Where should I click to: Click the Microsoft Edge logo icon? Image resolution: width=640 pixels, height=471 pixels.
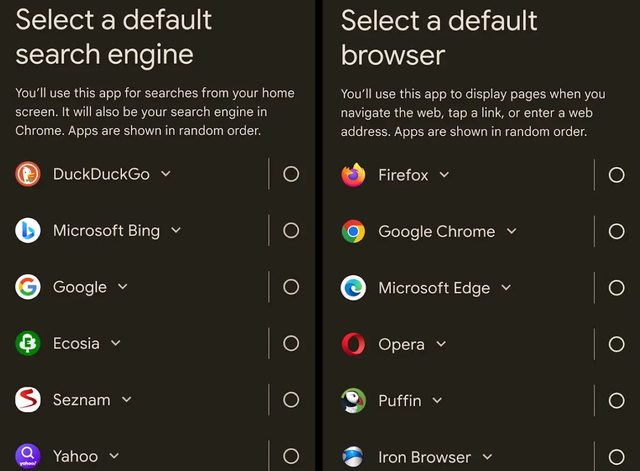pos(353,288)
